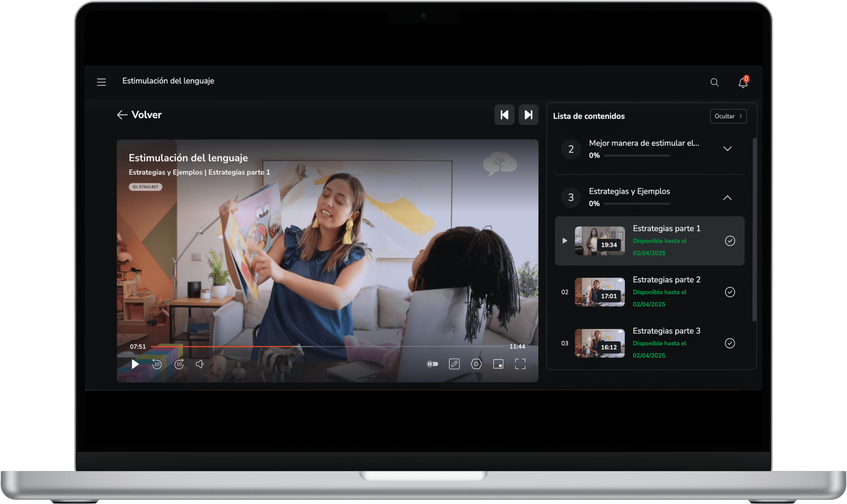Click the 03 item number
This screenshot has width=847, height=504.
click(x=565, y=343)
